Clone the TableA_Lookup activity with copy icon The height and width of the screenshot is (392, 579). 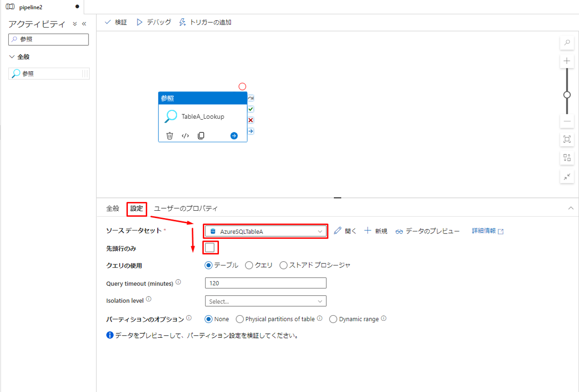point(201,136)
